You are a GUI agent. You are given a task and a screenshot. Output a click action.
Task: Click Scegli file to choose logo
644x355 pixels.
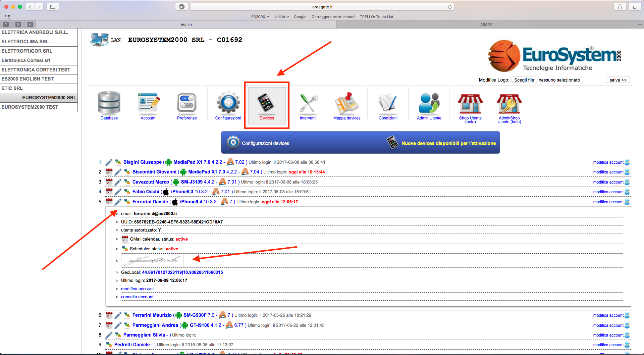524,80
